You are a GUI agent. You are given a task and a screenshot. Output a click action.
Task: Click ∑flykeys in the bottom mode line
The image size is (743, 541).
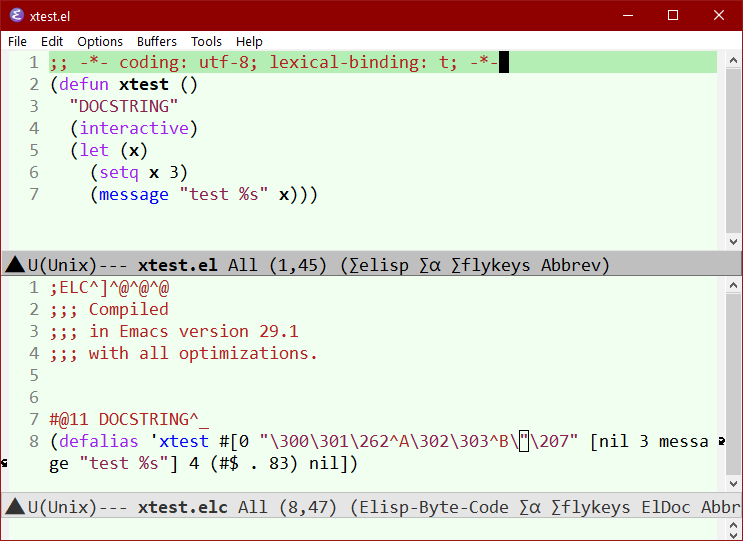point(590,507)
